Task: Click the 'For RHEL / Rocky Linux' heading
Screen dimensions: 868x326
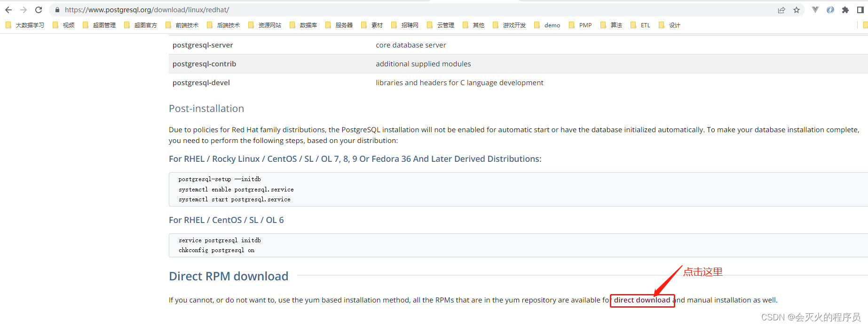Action: tap(355, 159)
